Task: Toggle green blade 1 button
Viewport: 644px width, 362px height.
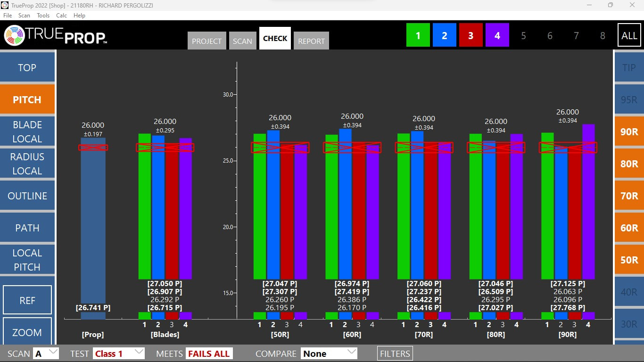Action: tap(418, 35)
